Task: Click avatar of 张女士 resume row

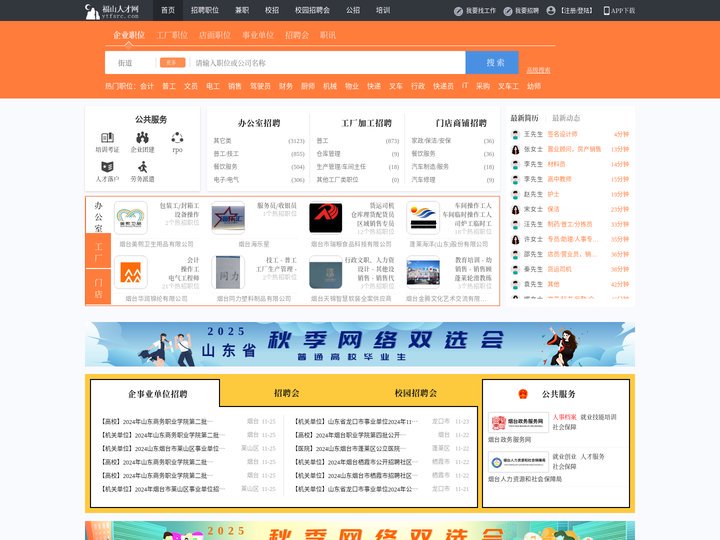Action: tap(516, 149)
